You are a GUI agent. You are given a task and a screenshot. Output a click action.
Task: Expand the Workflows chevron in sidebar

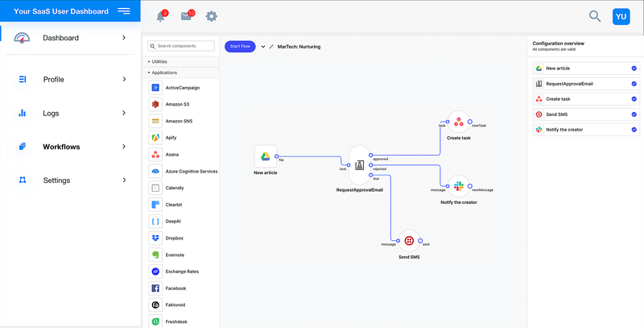point(124,147)
